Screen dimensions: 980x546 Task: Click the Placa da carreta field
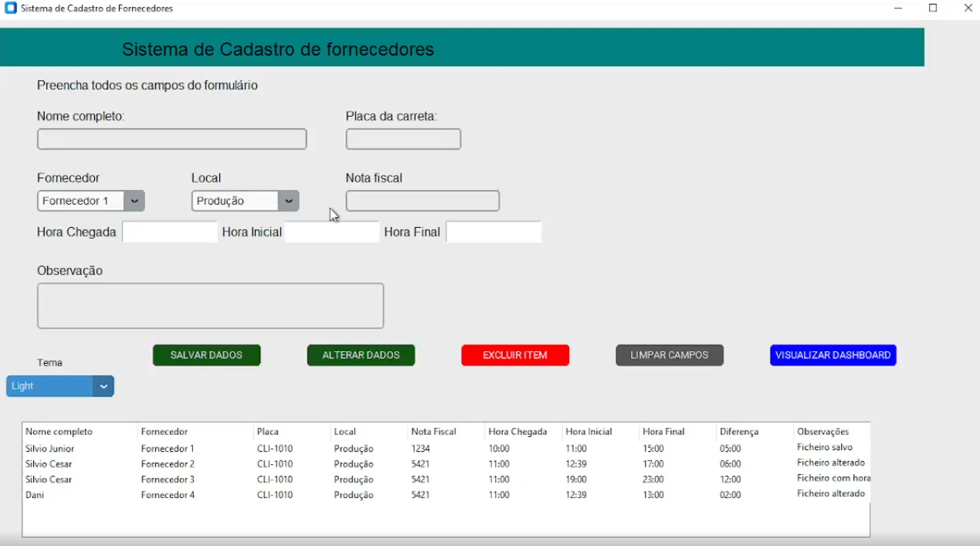[x=403, y=139]
